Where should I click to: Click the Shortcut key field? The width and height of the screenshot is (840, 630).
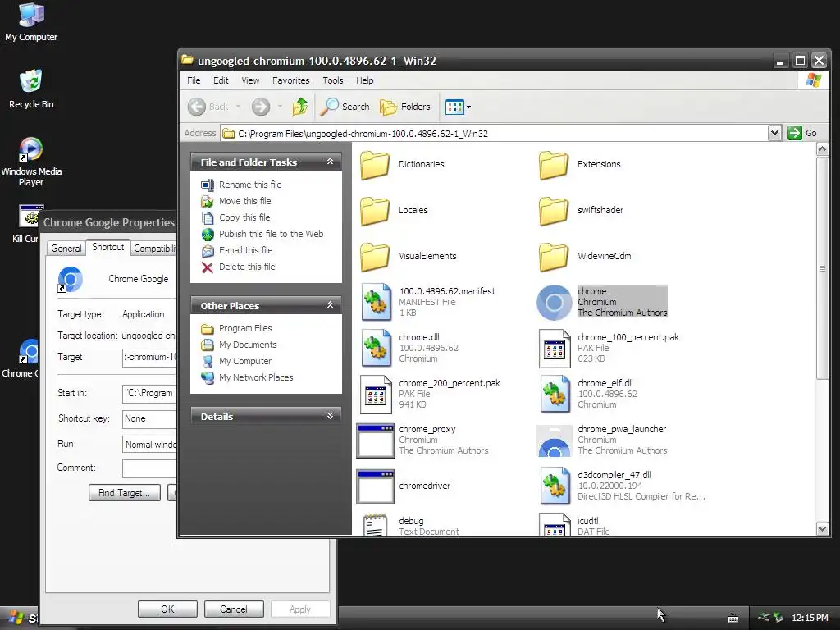click(149, 418)
